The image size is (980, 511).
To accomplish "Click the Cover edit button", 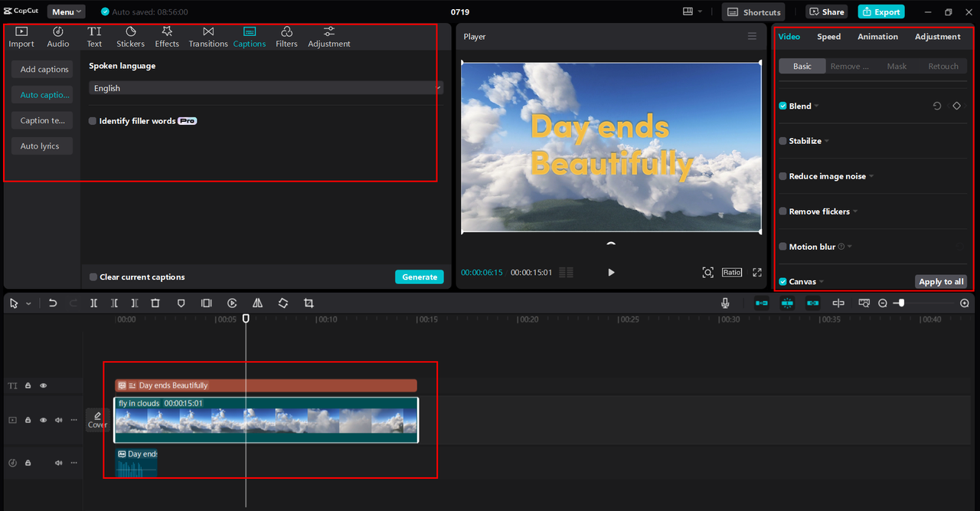I will [x=97, y=420].
